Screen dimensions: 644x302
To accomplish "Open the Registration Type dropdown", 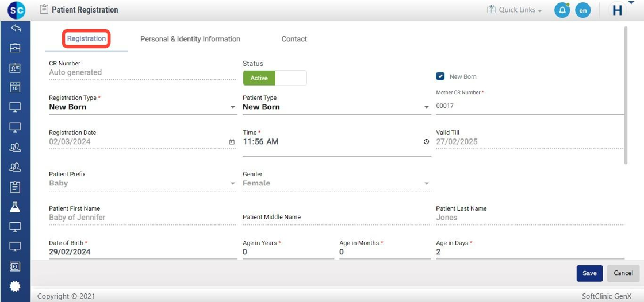I will click(143, 107).
